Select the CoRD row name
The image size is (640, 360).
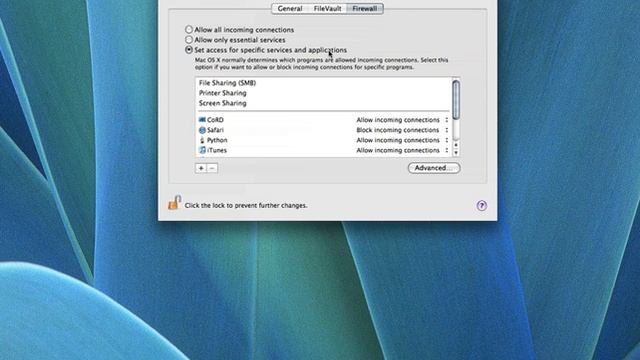click(215, 120)
